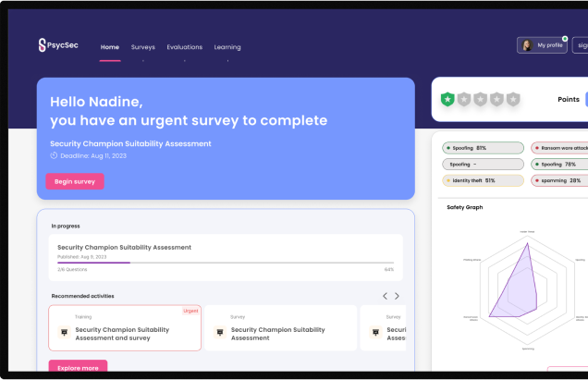
Task: Click the in-progress survey progress bar
Action: coord(225,263)
